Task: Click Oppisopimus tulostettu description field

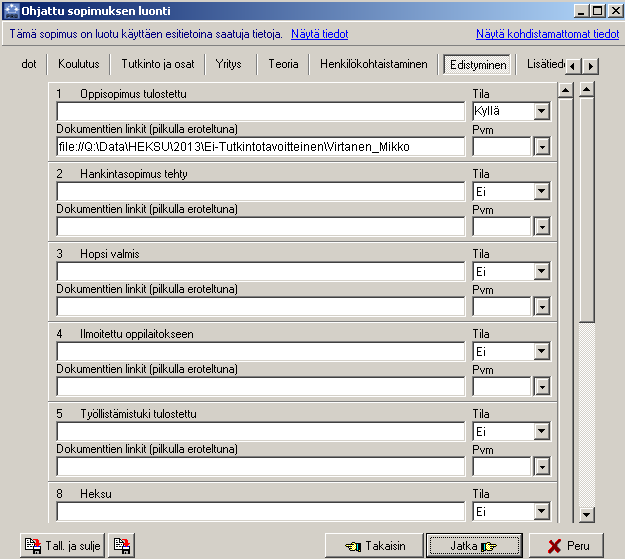Action: (x=261, y=112)
